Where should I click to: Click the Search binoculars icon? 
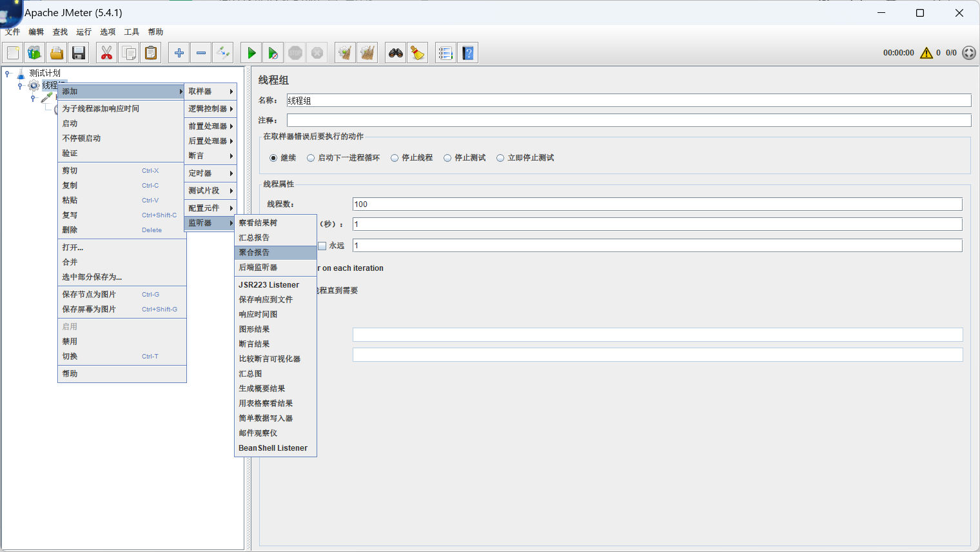[396, 53]
